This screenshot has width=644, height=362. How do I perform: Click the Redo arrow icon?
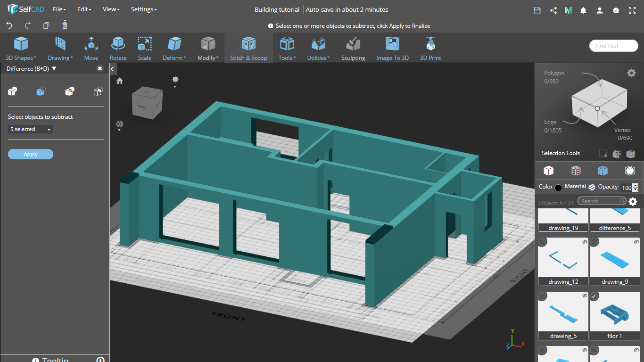click(x=27, y=25)
